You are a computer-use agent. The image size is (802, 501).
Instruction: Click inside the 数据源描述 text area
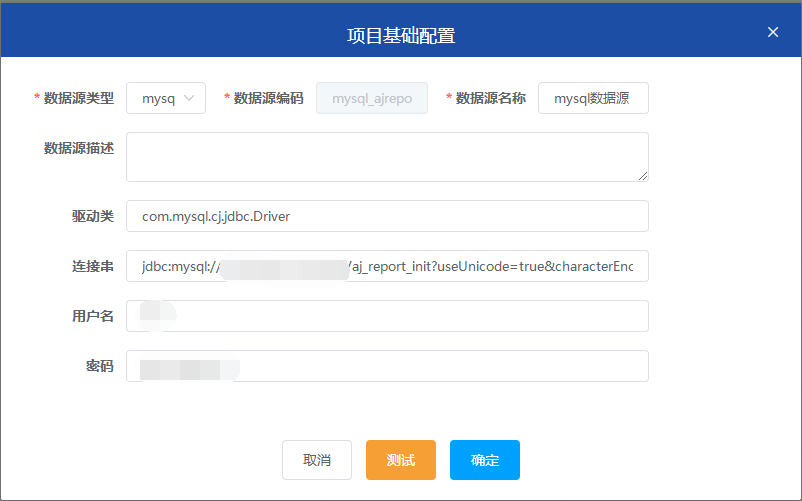tap(387, 157)
